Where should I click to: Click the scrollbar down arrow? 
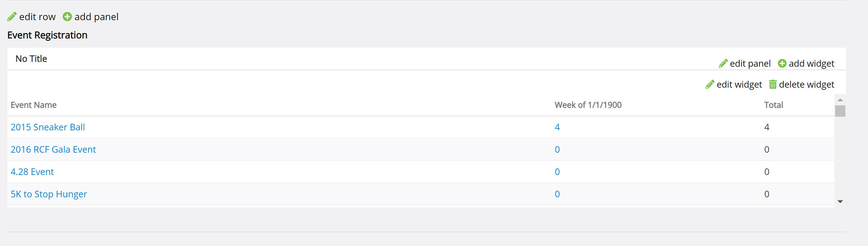(x=840, y=202)
